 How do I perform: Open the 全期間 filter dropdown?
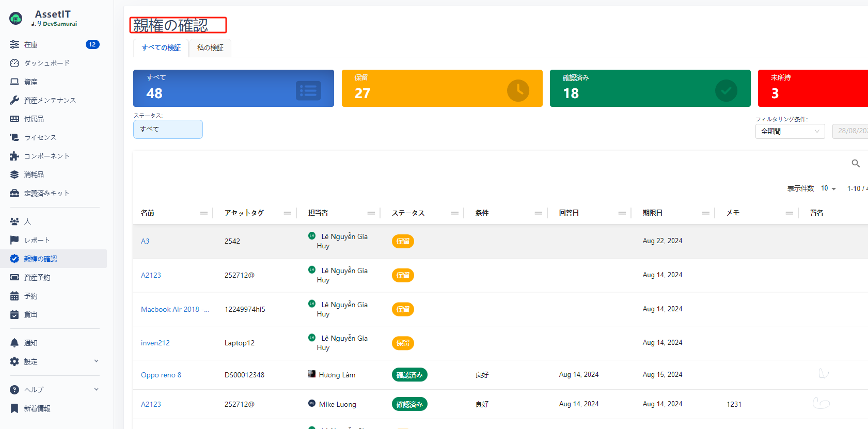[790, 131]
